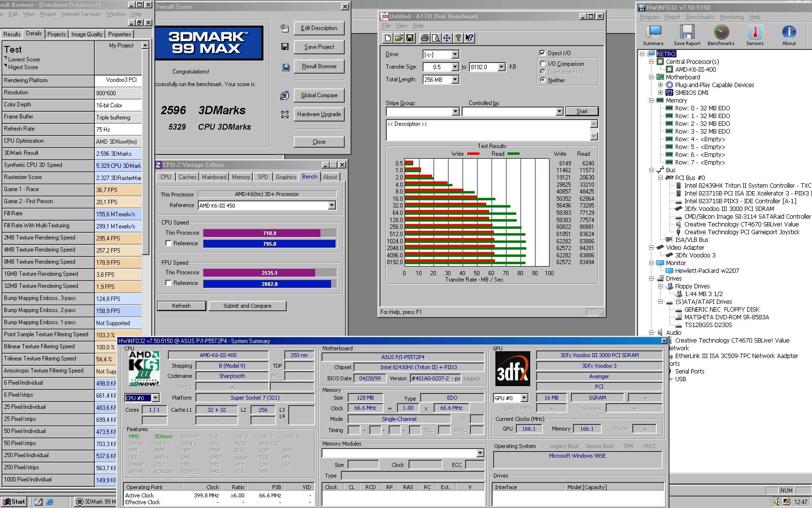Collapse the PCI Bus #0 node
Viewport: 812px width, 508px height.
point(660,178)
